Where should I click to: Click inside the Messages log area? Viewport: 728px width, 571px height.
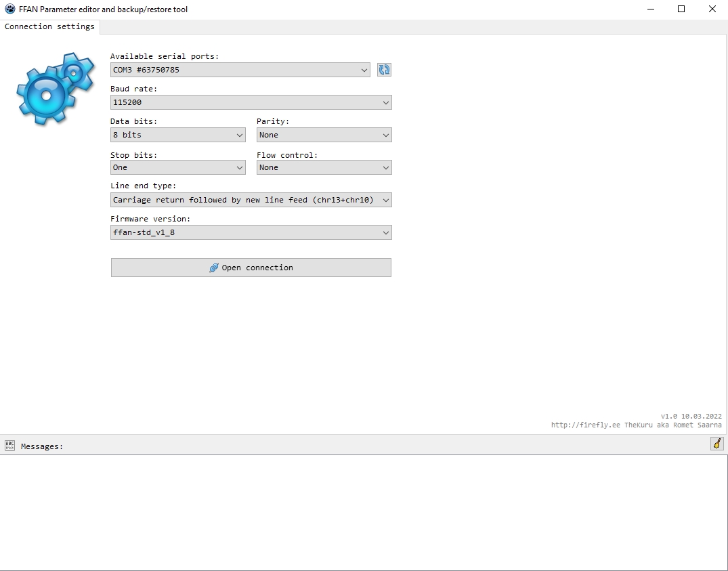[x=364, y=512]
